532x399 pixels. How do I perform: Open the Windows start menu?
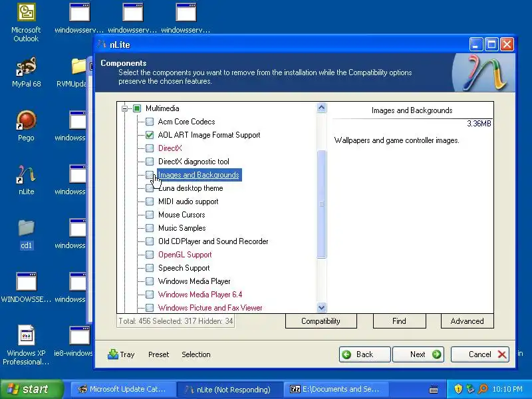31,389
